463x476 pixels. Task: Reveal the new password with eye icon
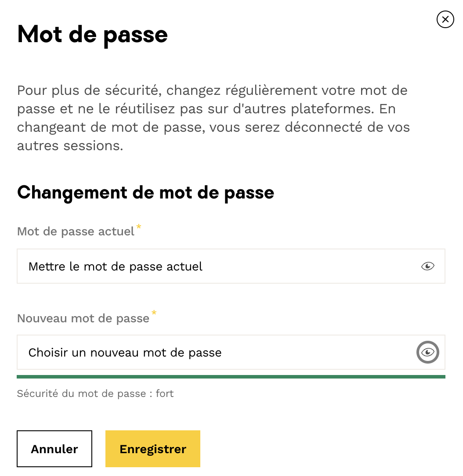click(x=427, y=352)
